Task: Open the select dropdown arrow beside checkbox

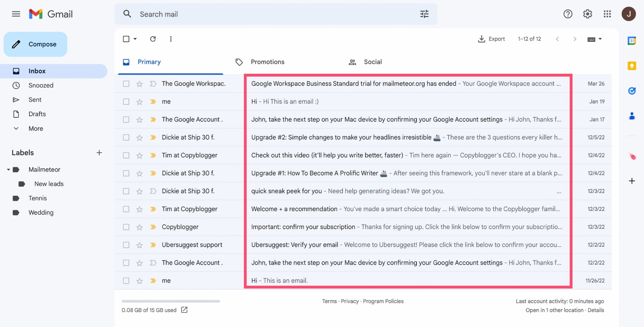Action: 135,39
